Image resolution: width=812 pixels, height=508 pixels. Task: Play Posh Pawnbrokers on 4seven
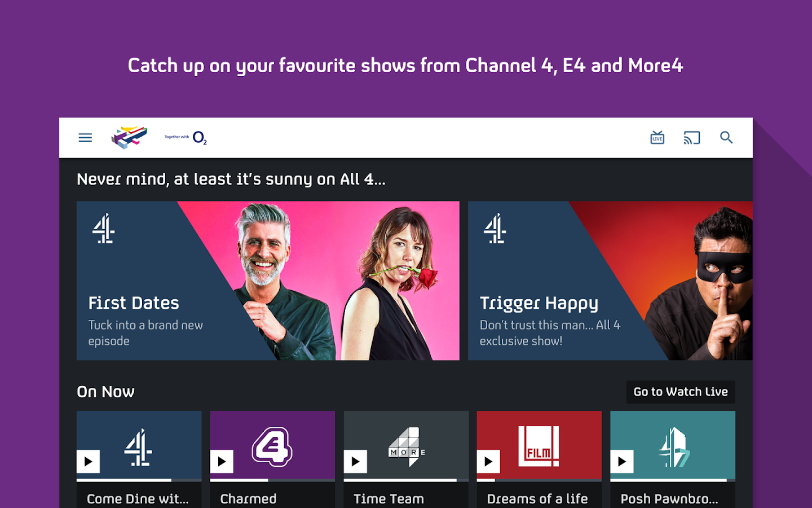(x=622, y=462)
